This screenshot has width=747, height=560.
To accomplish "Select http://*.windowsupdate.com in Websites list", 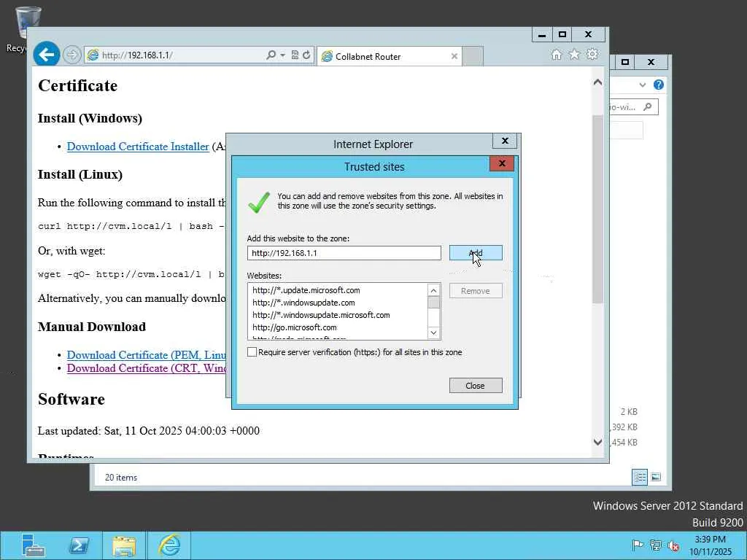I will click(303, 303).
